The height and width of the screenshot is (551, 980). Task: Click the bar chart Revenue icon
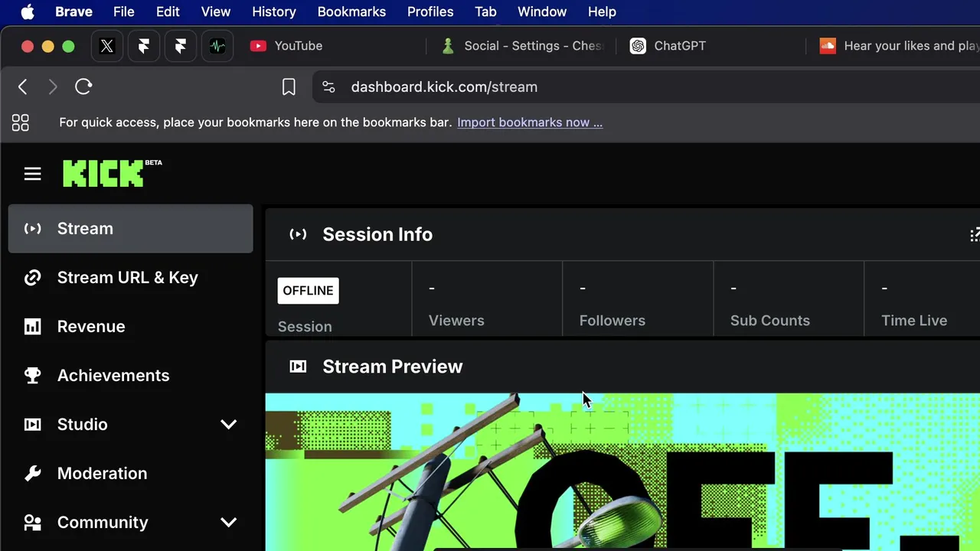coord(32,327)
